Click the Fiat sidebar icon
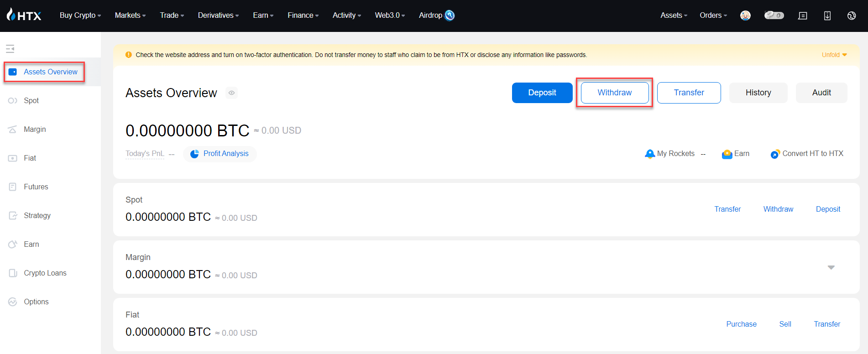The height and width of the screenshot is (354, 868). pyautogui.click(x=13, y=158)
